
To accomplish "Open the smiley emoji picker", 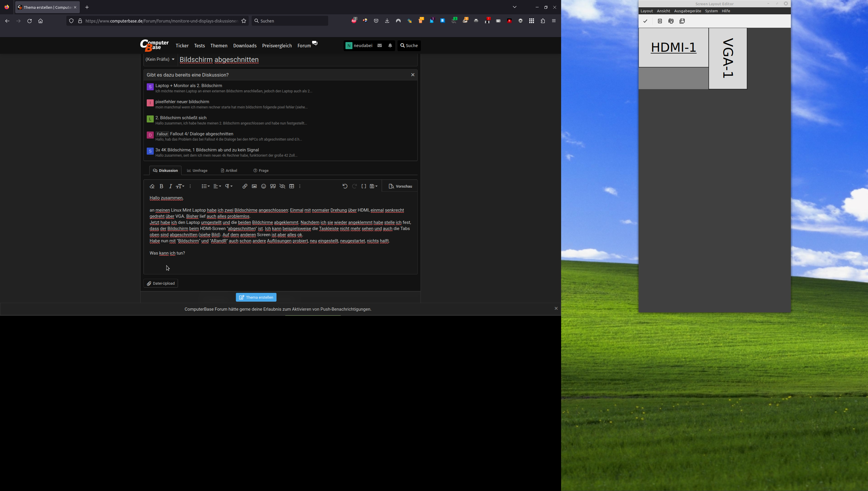I will coord(264,186).
